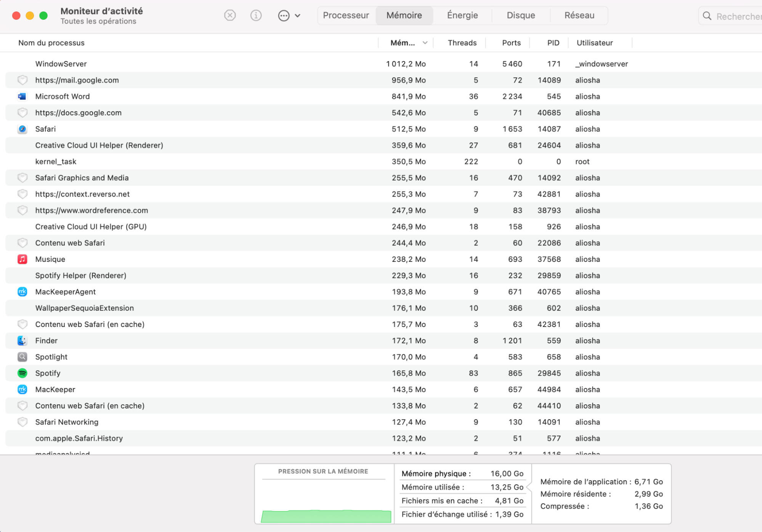Open the Énergie tab
Viewport: 762px width, 532px height.
[x=462, y=16]
